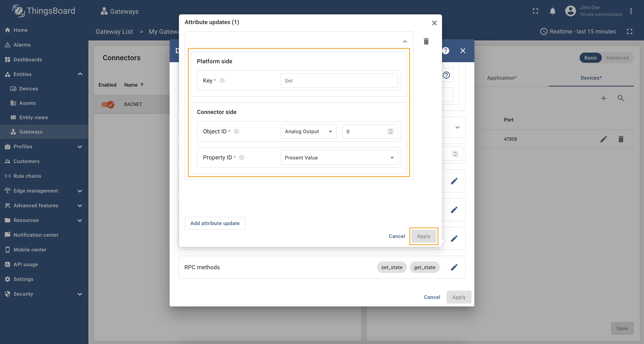Click the Key input field
Screen dimensions: 644x344
pyautogui.click(x=339, y=81)
